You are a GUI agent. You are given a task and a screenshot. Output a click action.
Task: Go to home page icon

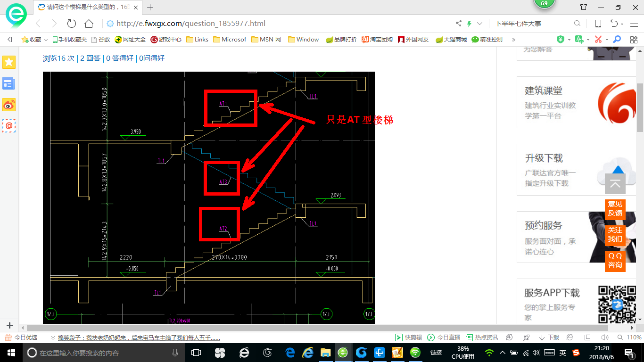pos(89,24)
